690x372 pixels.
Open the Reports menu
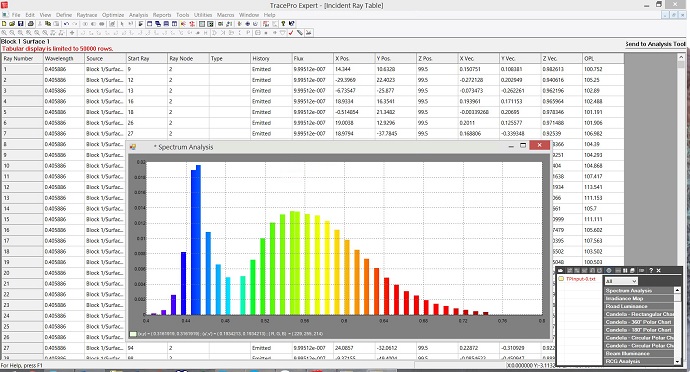[161, 15]
